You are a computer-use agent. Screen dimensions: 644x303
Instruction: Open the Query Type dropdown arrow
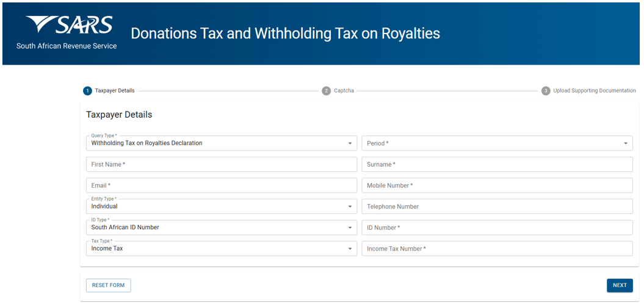click(x=350, y=143)
